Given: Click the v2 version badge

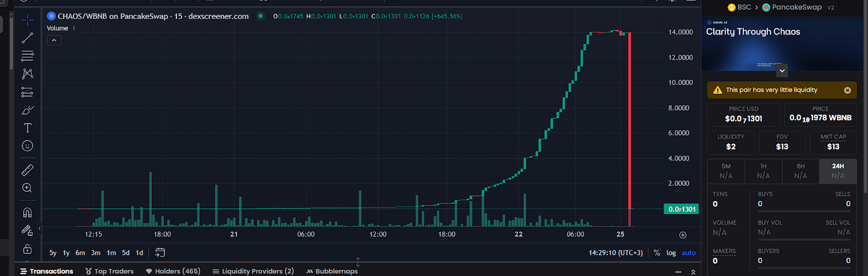Looking at the screenshot, I should [831, 8].
